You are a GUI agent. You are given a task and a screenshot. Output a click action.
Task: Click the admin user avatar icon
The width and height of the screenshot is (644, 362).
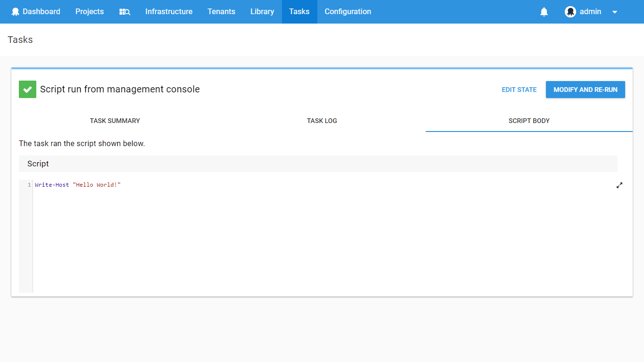point(570,12)
